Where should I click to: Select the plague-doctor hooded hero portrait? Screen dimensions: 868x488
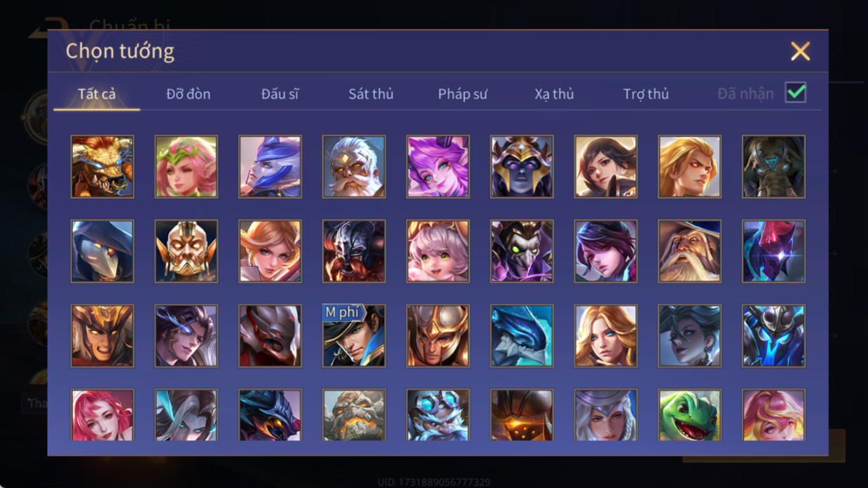[102, 251]
